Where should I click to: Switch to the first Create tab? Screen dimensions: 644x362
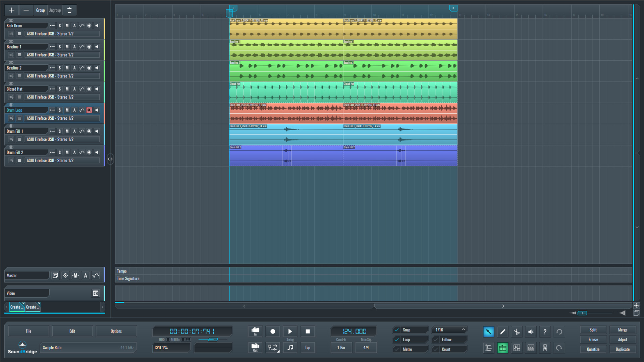(x=17, y=307)
